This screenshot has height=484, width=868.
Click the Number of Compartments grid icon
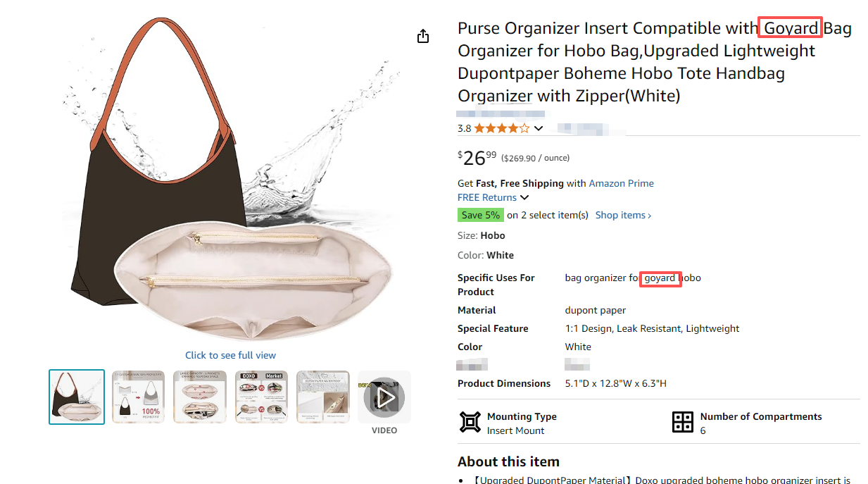(683, 423)
